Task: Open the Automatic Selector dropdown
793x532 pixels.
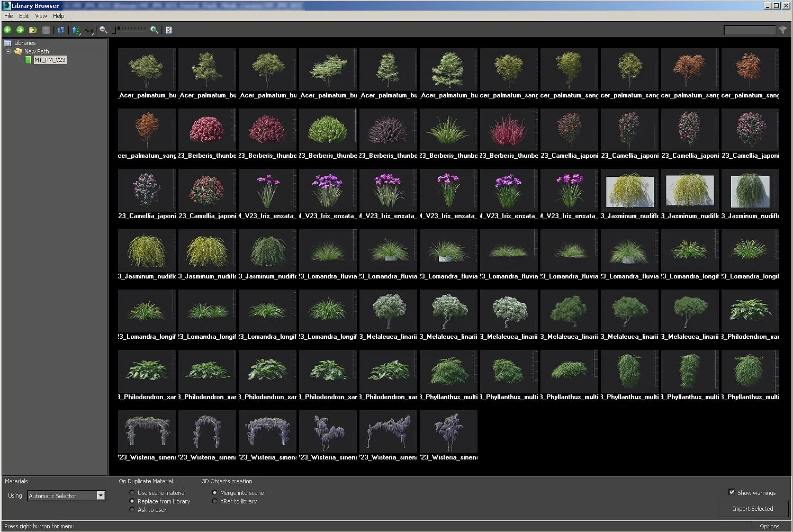Action: pos(100,495)
